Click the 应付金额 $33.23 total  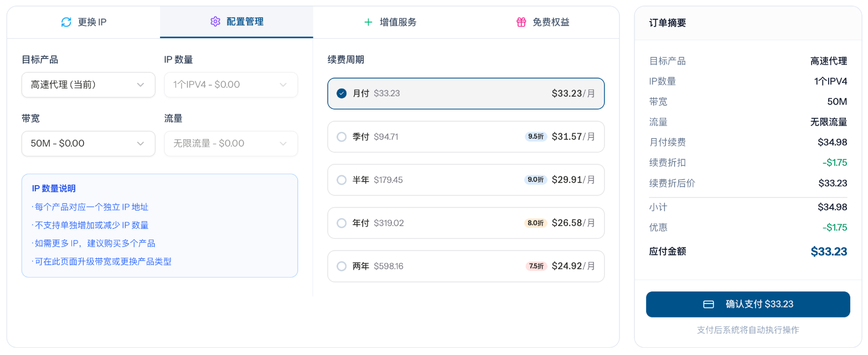(x=829, y=252)
